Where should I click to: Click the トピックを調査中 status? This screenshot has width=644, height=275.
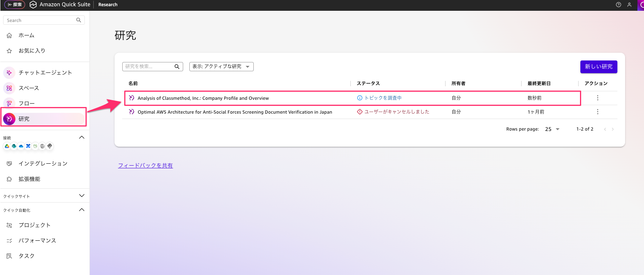[379, 98]
